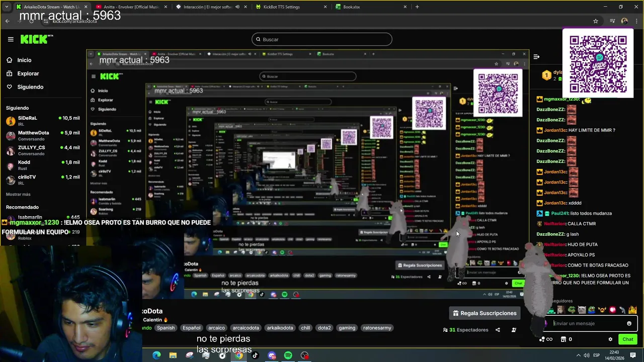
Task: Select the gaming tag
Action: point(347,328)
